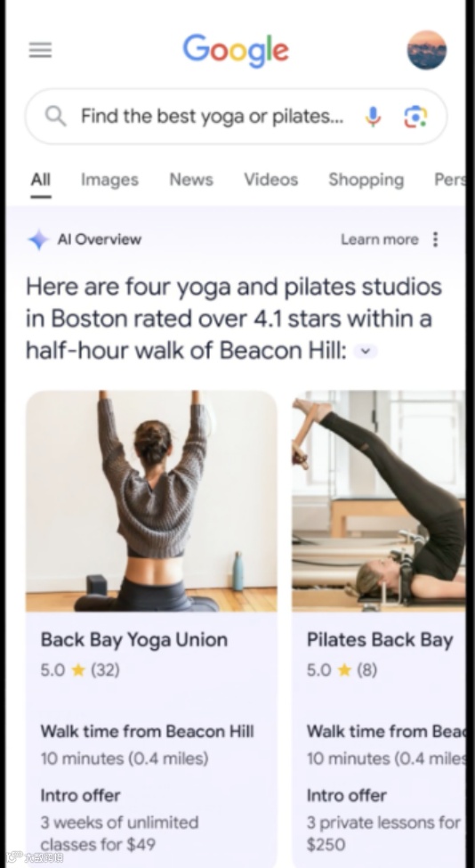Screen dimensions: 475x868
Task: Open the Pilates Back Bay listing
Action: (x=380, y=640)
